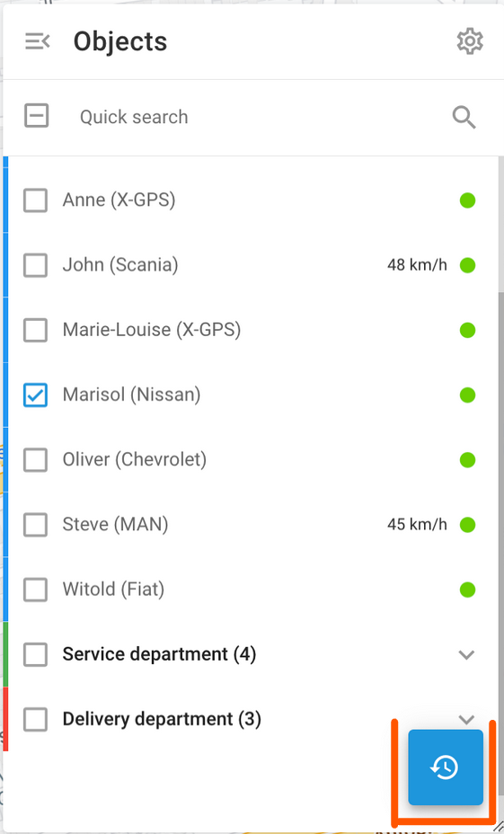Open the track history clock button

tap(446, 767)
